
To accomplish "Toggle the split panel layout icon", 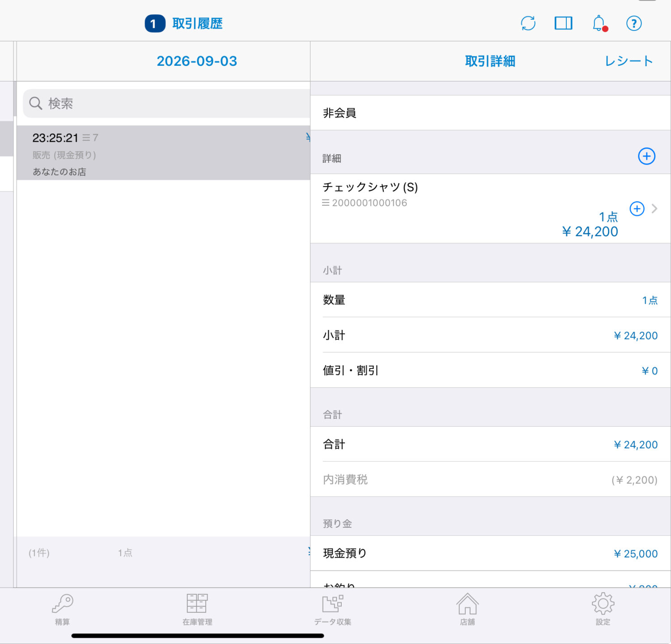I will pos(563,23).
